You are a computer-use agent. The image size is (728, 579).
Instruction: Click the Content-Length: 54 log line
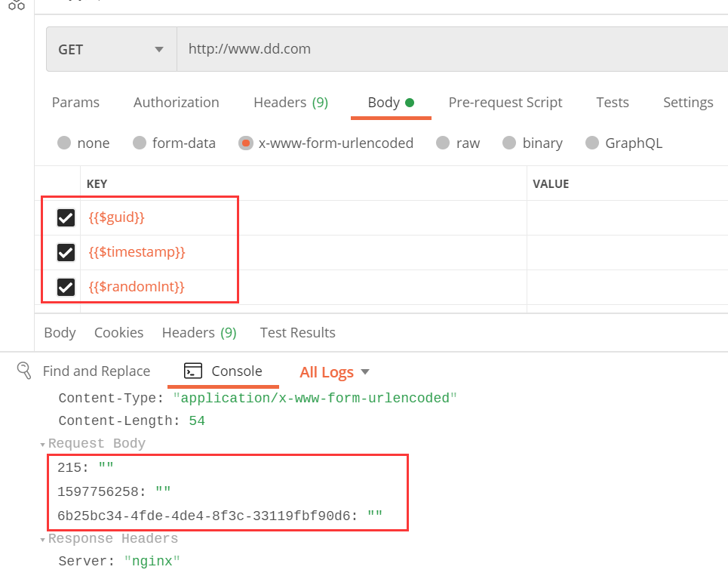pos(131,421)
